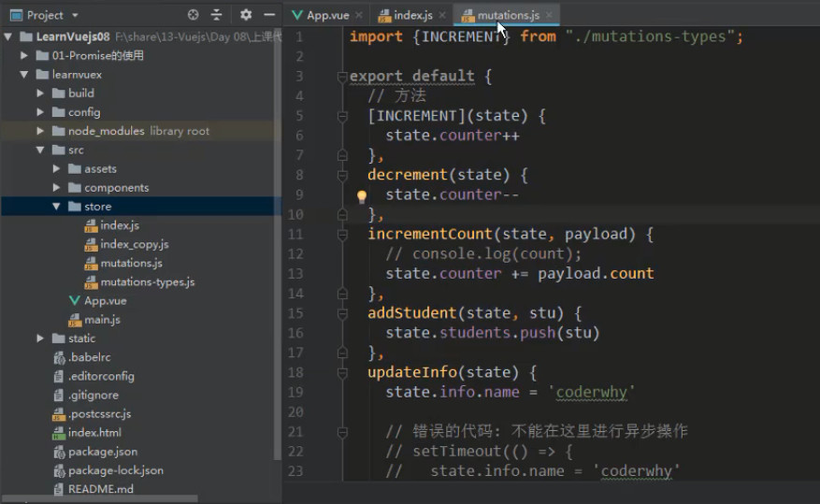Click the node_modules folder icon
820x504 pixels.
[x=59, y=131]
